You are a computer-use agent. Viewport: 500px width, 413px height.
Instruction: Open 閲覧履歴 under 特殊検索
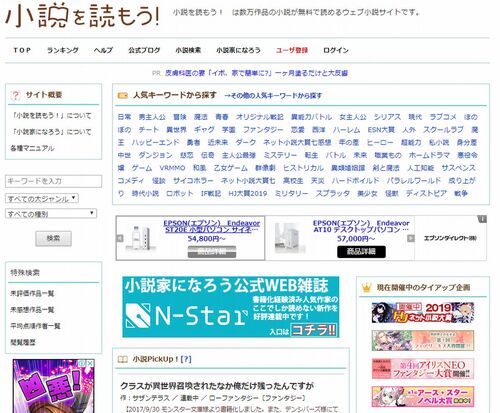click(x=23, y=342)
